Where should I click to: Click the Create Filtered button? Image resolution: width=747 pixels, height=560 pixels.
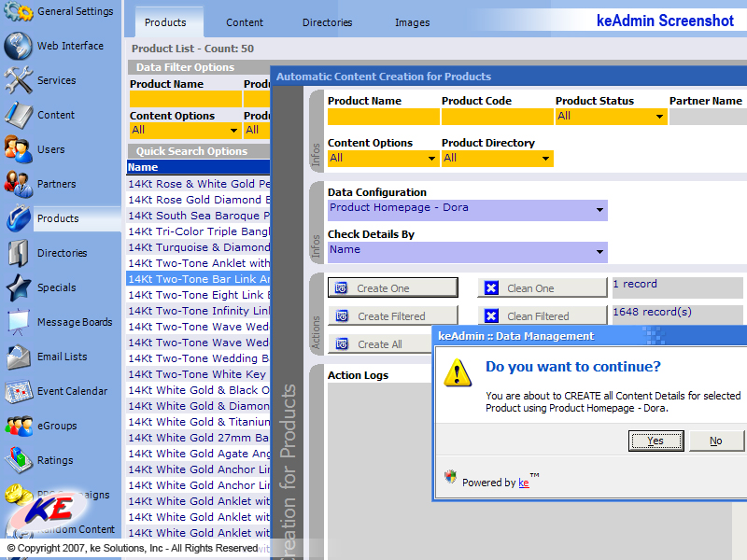(392, 316)
